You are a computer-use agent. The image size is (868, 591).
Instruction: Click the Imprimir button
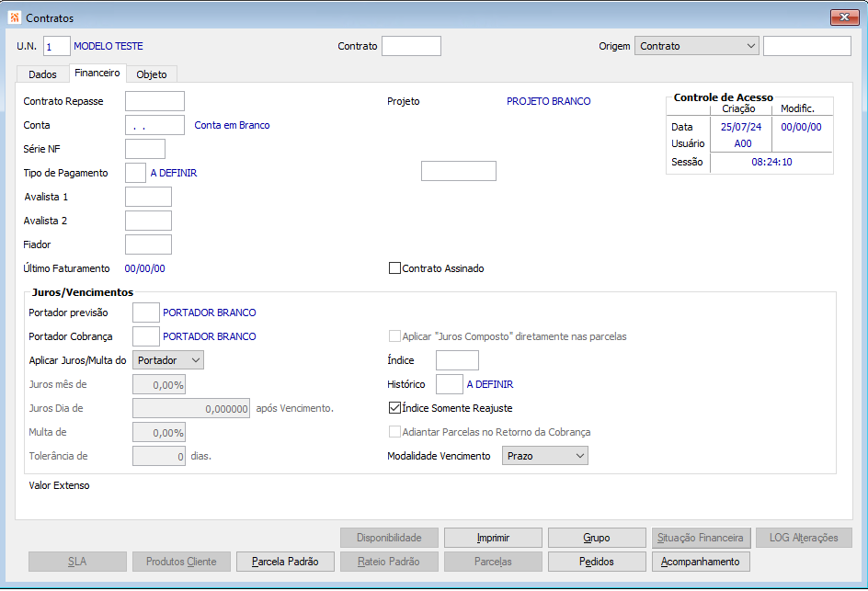pyautogui.click(x=493, y=538)
